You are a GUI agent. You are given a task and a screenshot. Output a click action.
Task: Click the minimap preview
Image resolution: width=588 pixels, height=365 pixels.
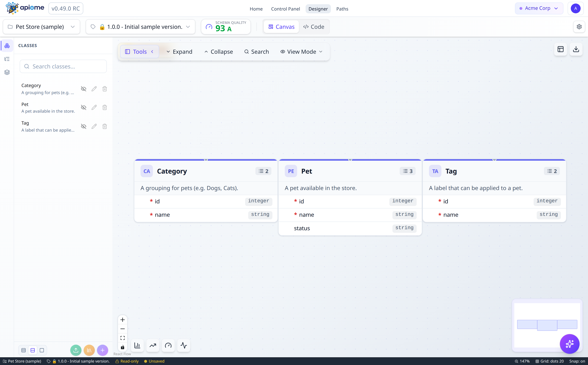click(547, 325)
